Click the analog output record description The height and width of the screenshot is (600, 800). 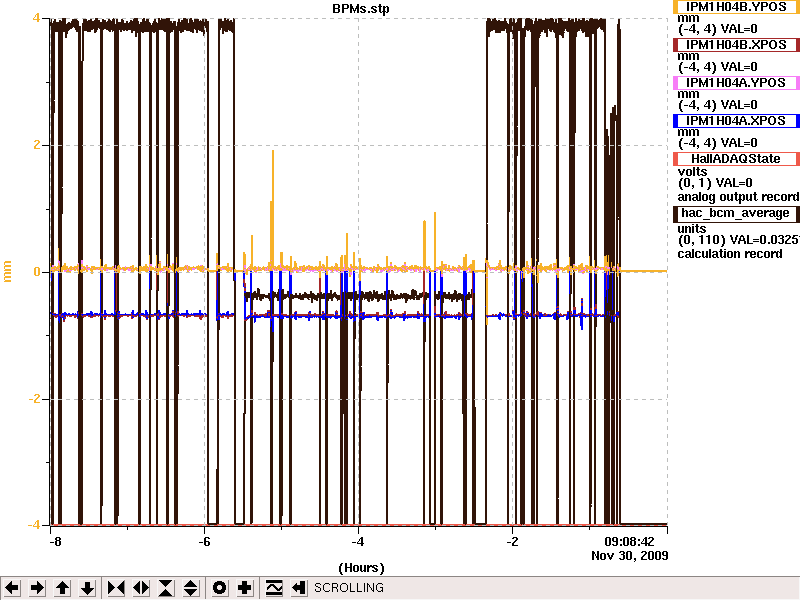coord(738,197)
